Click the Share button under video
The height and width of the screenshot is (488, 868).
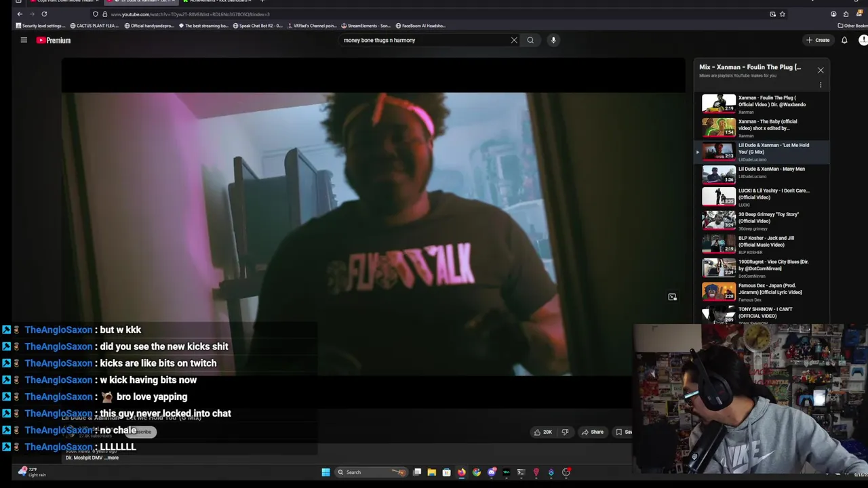592,432
